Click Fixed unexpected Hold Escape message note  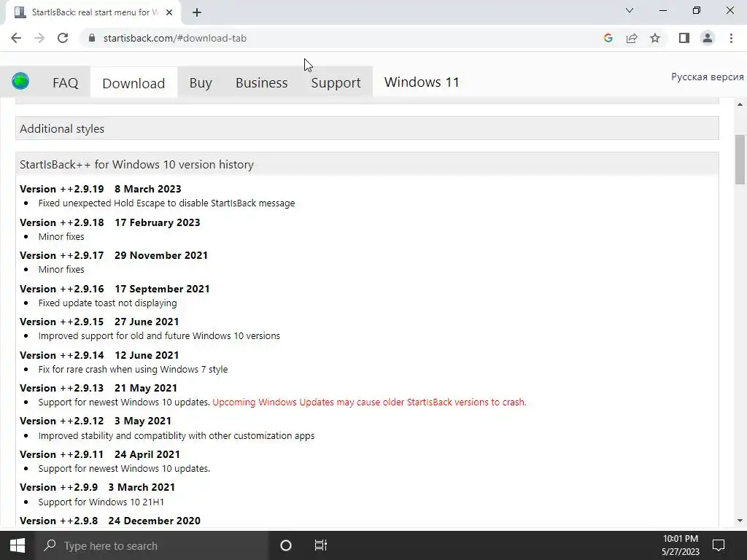pos(167,203)
